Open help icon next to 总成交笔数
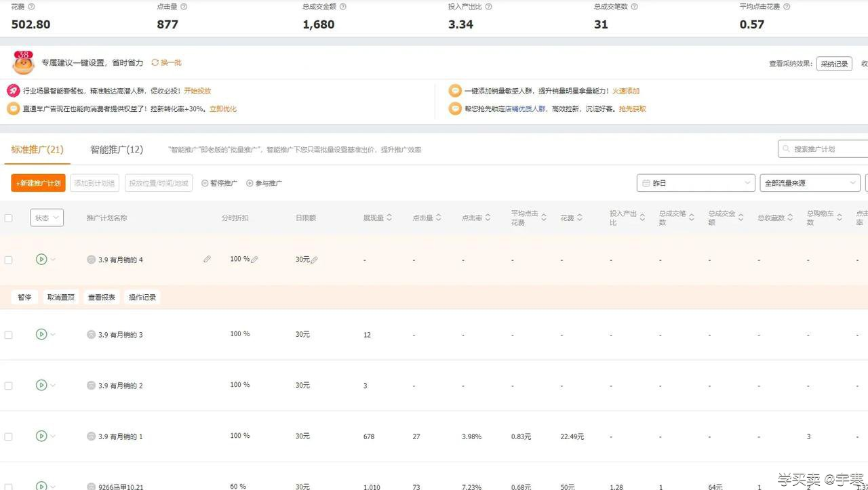This screenshot has height=490, width=868. 634,7
